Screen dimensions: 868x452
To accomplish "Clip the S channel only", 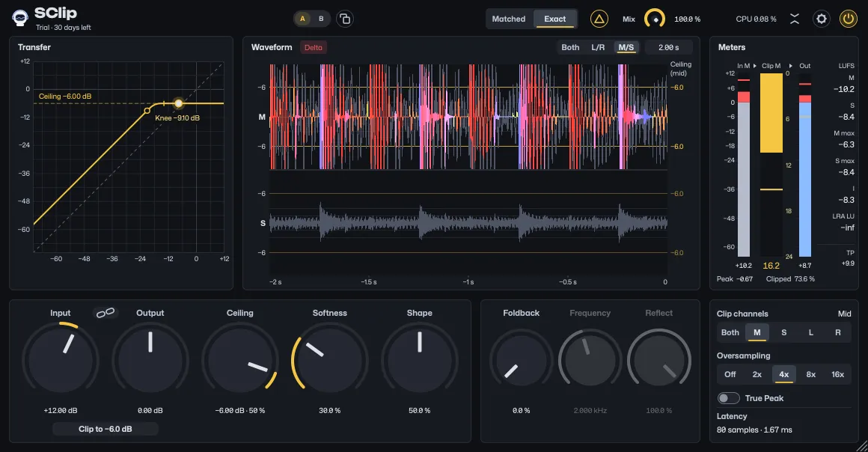I will click(784, 332).
